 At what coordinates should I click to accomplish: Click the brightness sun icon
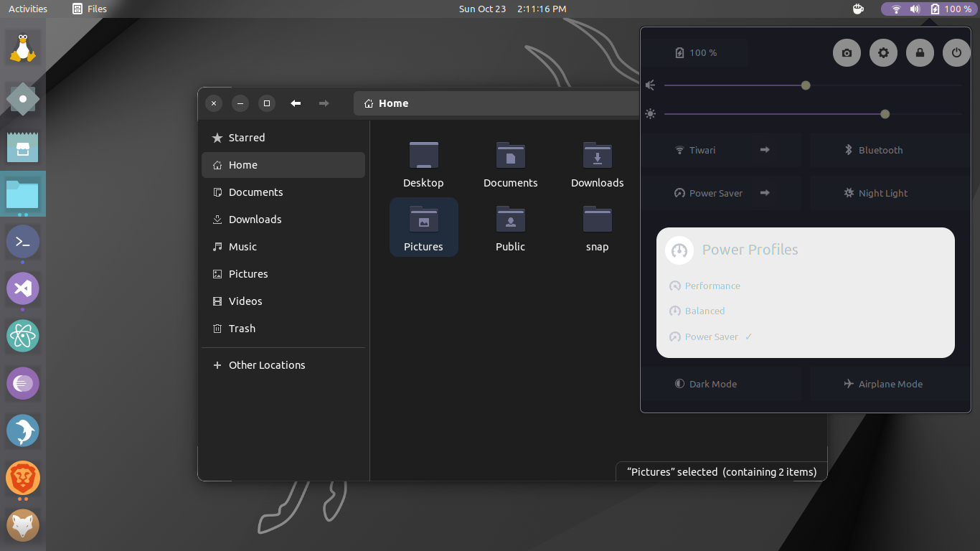tap(650, 113)
